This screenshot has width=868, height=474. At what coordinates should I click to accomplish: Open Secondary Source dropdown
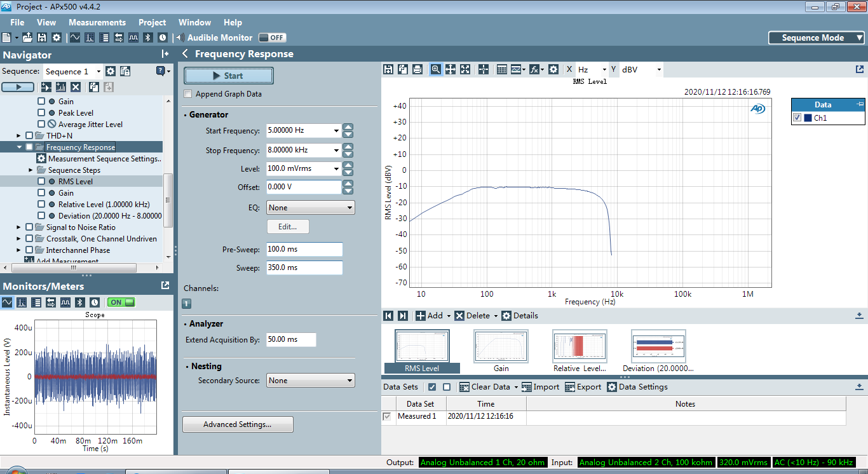310,381
